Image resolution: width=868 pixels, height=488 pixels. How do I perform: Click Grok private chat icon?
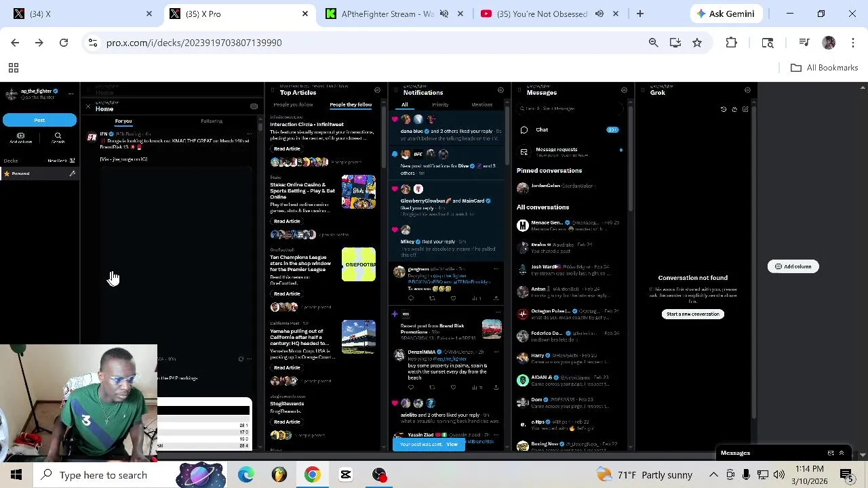[x=734, y=109]
